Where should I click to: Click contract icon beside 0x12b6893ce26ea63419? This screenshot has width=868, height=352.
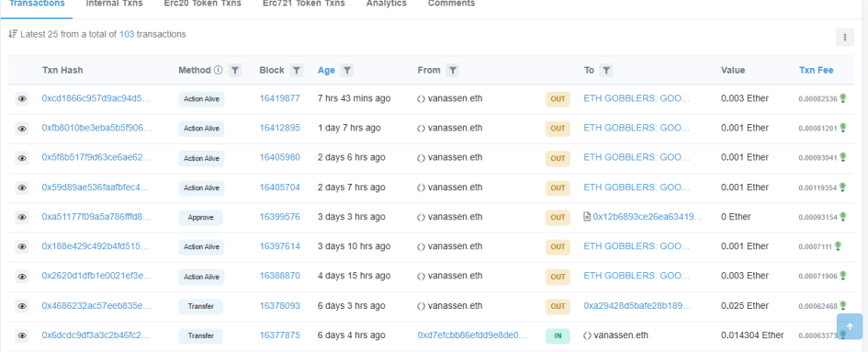pyautogui.click(x=587, y=217)
